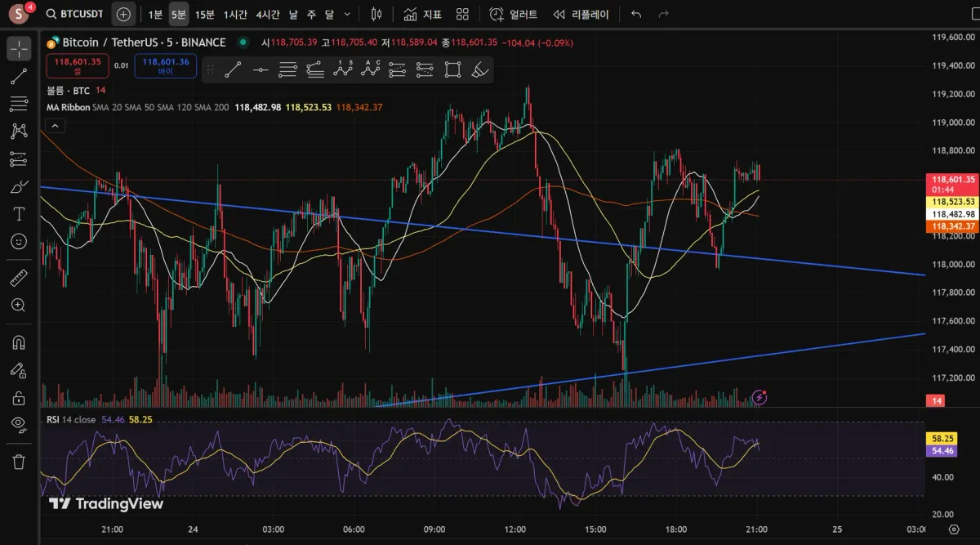Viewport: 980px width, 545px height.
Task: Toggle lock all drawing tools
Action: point(19,398)
